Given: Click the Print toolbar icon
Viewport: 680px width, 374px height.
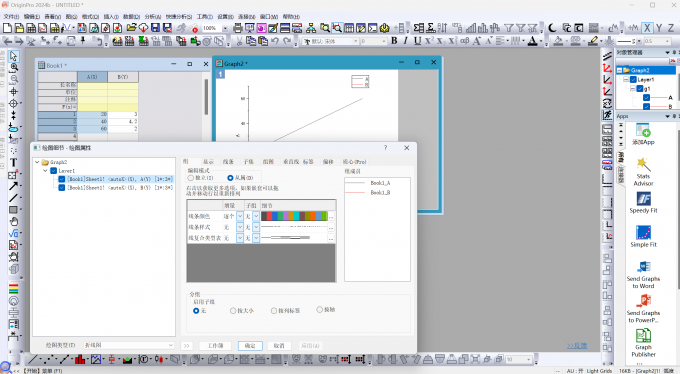Looking at the screenshot, I should coord(237,28).
